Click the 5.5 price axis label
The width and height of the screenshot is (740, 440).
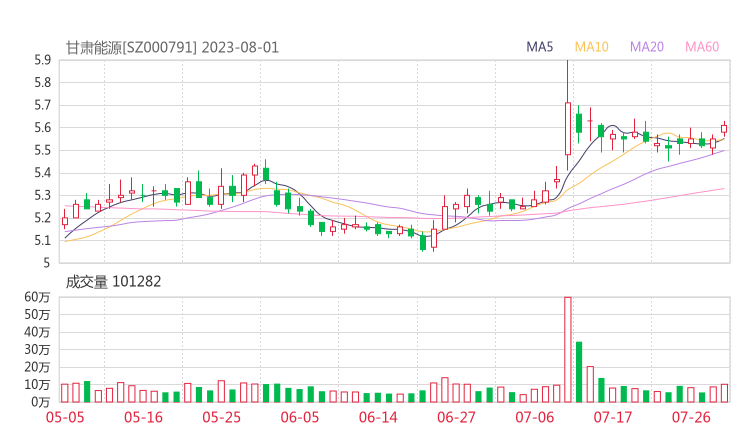[x=42, y=151]
